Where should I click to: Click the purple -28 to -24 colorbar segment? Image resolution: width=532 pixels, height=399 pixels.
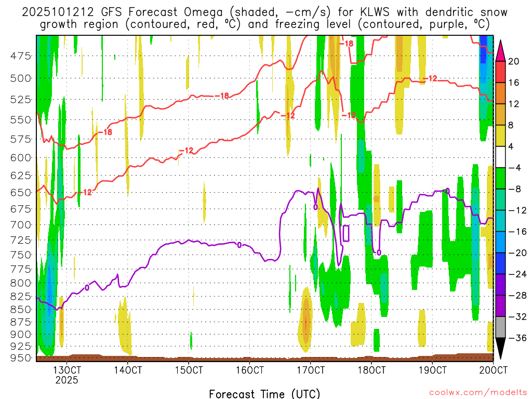pos(500,285)
